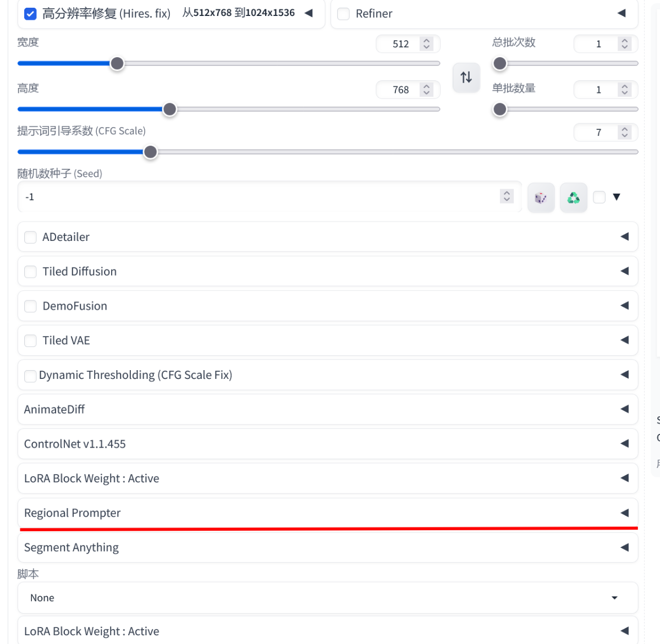Viewport: 660px width, 644px height.
Task: Disable the Hires. fix checkbox
Action: 31,14
